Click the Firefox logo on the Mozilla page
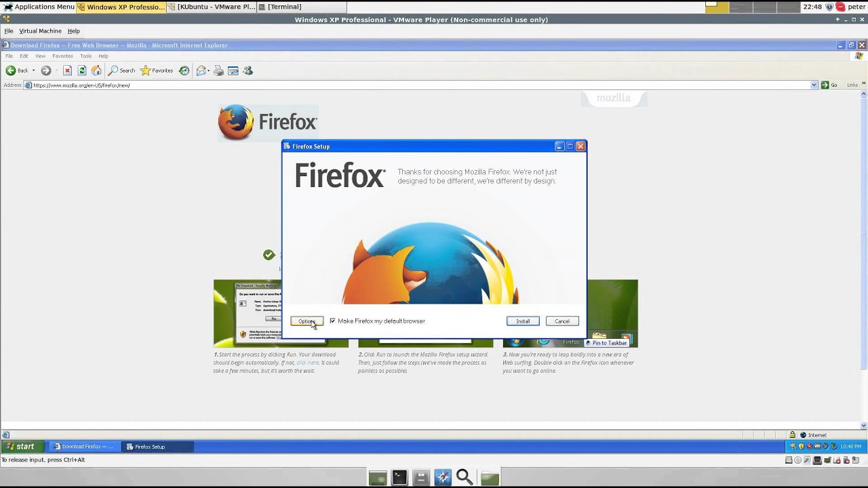The image size is (868, 488). pos(267,122)
